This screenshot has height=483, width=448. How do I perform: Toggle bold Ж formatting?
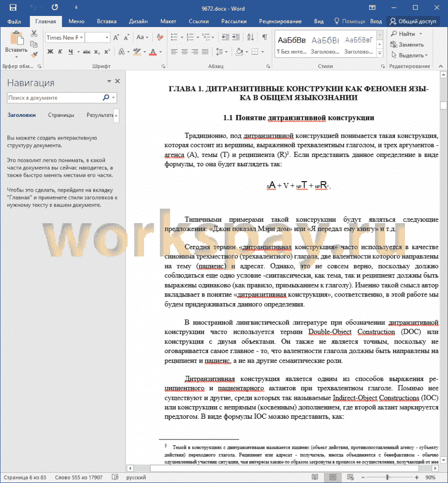click(x=50, y=52)
